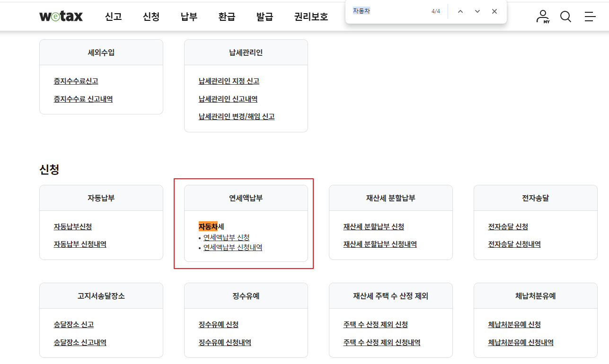Go to next find-in-page match
This screenshot has width=609, height=364.
pyautogui.click(x=477, y=11)
